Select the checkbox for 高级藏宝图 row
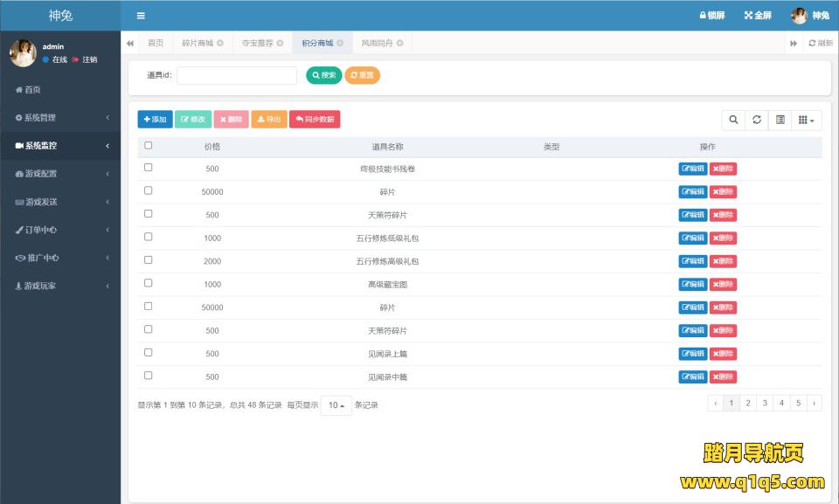 148,283
